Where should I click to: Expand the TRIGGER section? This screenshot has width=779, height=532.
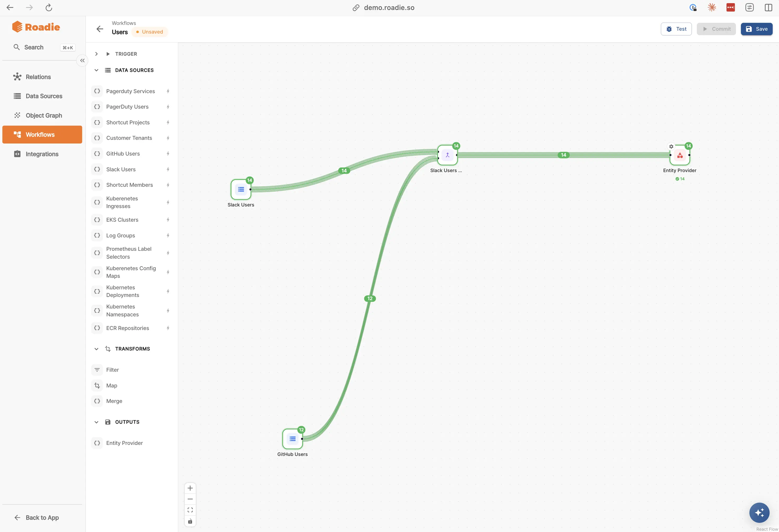[96, 54]
